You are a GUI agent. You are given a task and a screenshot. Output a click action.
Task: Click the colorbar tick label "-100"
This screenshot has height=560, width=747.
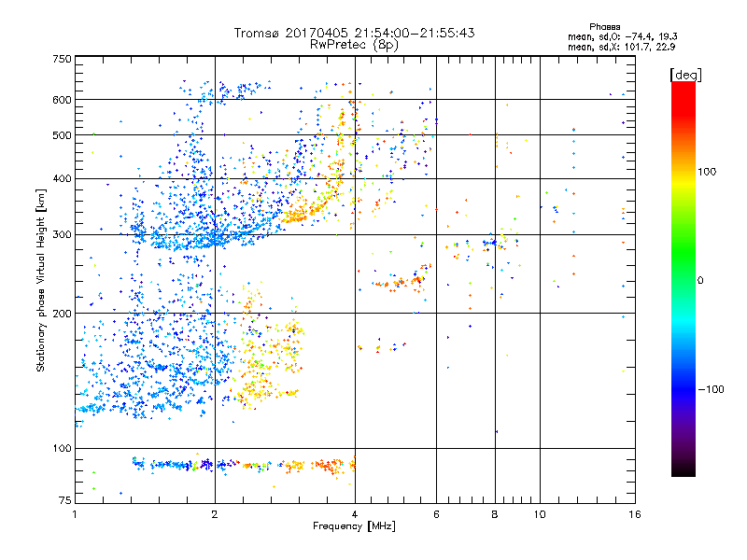[x=711, y=389]
